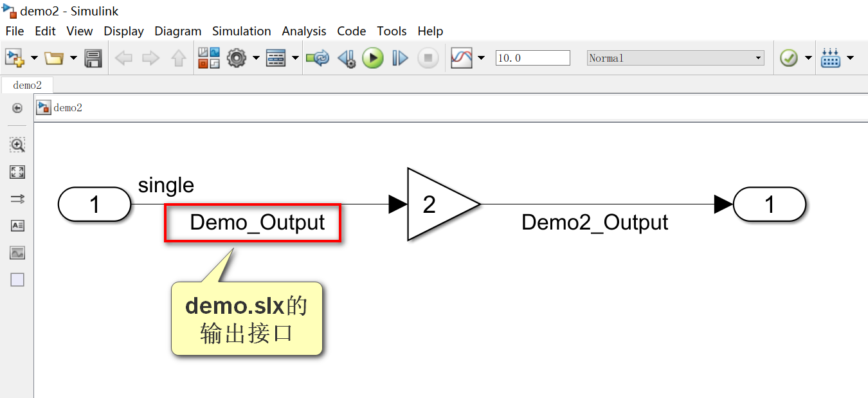Expand the Open folder dropdown arrow
Screen dimensions: 868x398
73,58
